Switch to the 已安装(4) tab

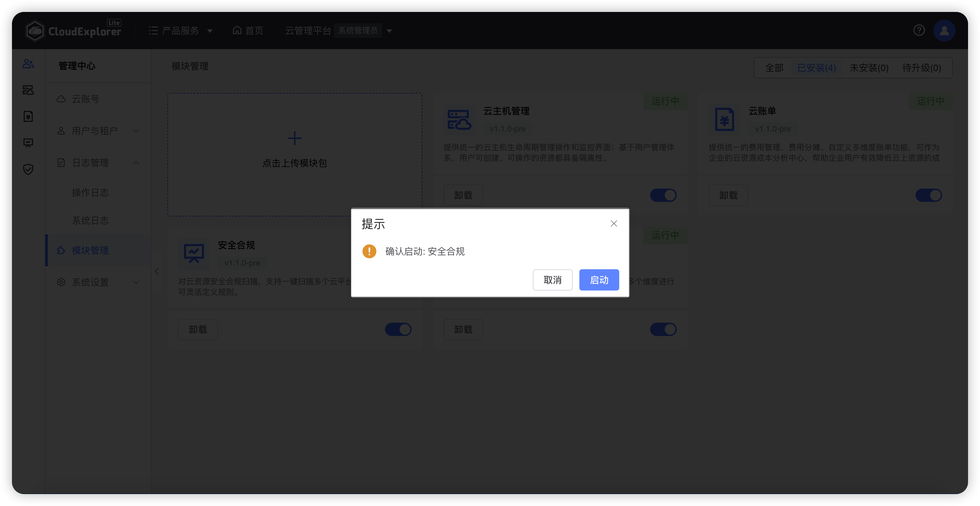(x=817, y=68)
